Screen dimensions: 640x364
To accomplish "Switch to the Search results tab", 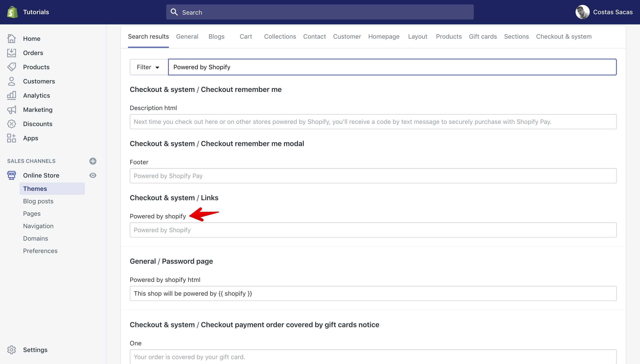I will pyautogui.click(x=148, y=36).
